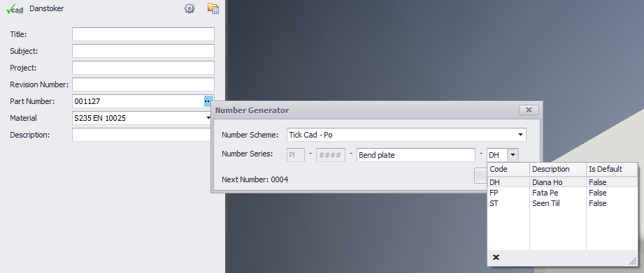Click the Revision Number input field
This screenshot has width=644, height=273.
143,84
